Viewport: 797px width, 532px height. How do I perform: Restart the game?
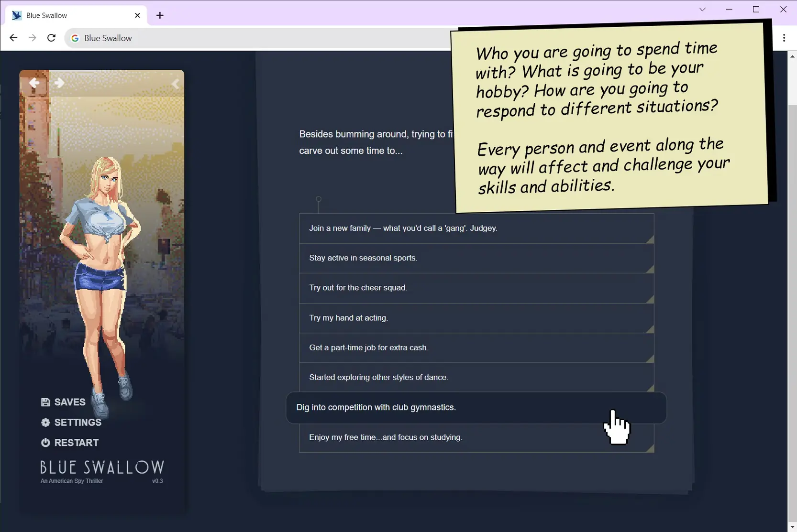click(70, 443)
